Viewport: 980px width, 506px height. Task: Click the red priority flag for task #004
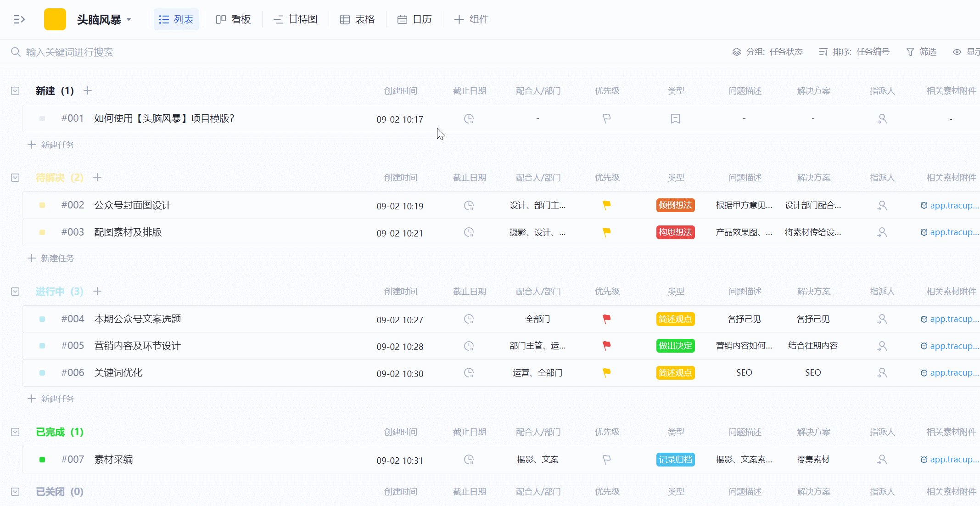pos(606,319)
